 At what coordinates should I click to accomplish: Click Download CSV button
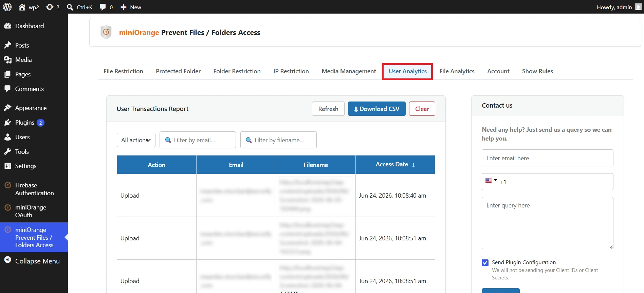377,109
